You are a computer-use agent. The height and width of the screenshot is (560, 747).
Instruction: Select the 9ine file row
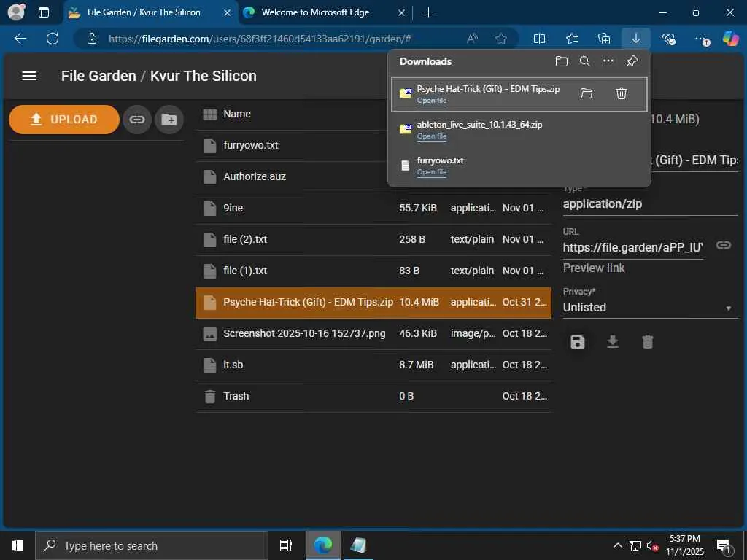pos(373,208)
